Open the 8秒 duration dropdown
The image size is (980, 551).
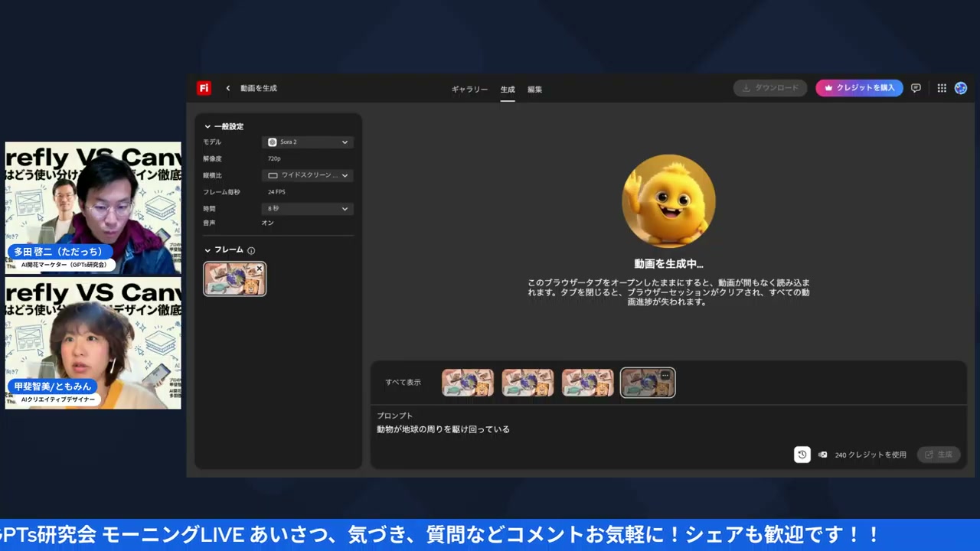point(307,208)
